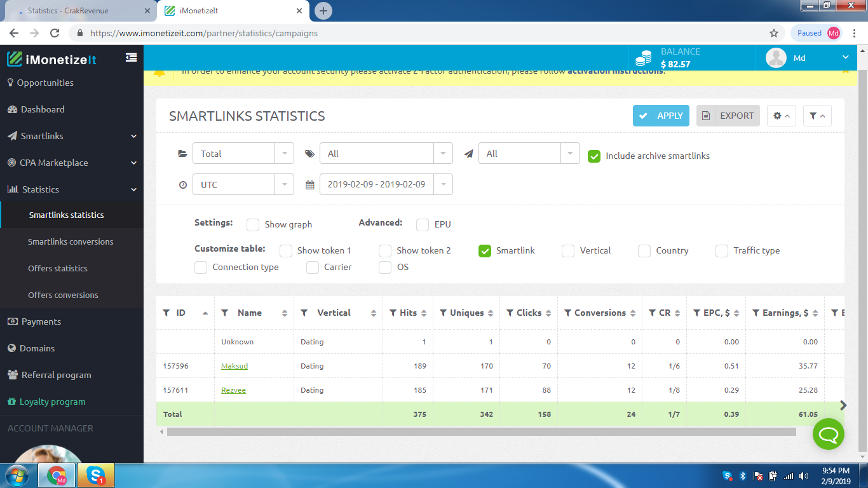Bookmark this page with the star icon
The width and height of the screenshot is (868, 488).
click(774, 33)
